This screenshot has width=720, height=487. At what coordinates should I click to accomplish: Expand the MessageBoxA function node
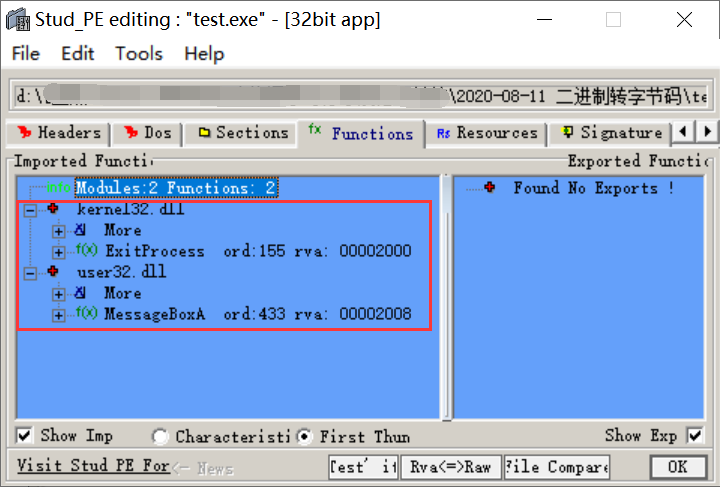tap(58, 315)
